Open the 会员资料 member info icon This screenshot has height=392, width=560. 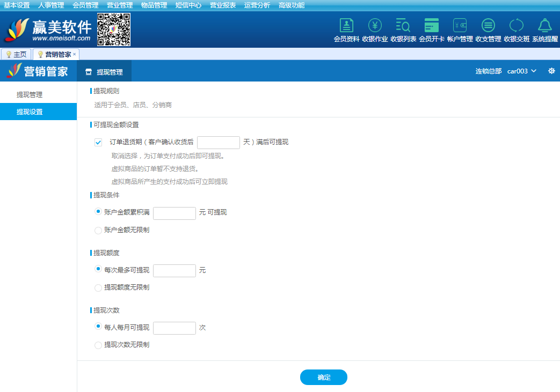point(346,26)
